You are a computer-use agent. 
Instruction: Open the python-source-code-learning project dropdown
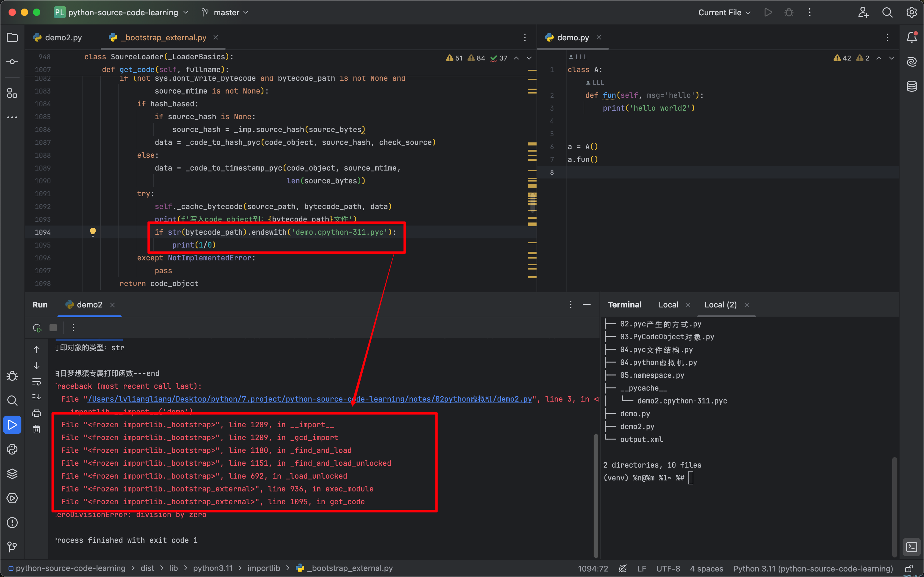[121, 12]
